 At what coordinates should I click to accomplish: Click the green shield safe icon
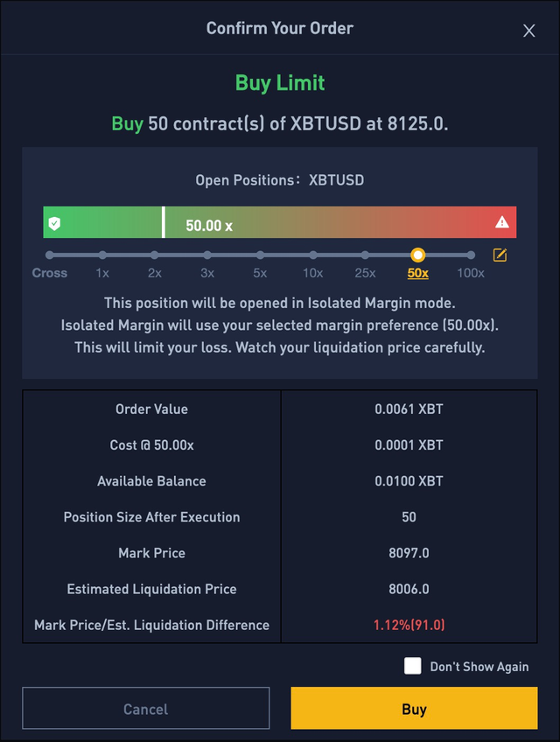(x=54, y=223)
